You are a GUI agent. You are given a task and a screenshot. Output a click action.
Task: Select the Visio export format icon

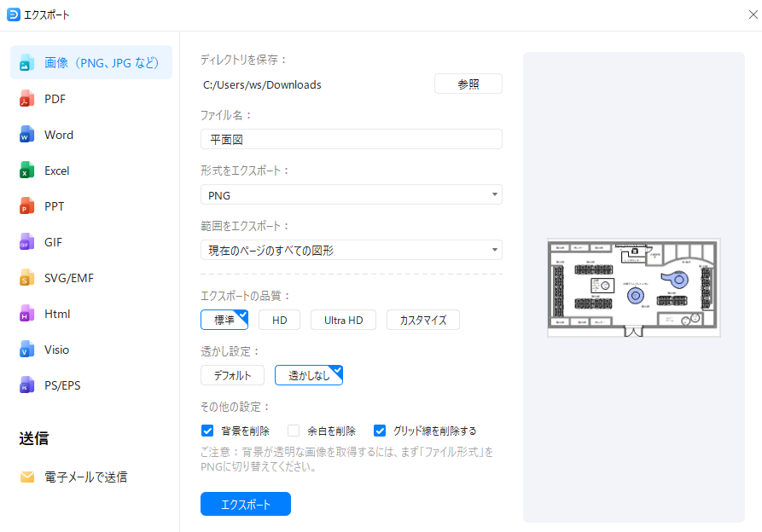click(28, 350)
